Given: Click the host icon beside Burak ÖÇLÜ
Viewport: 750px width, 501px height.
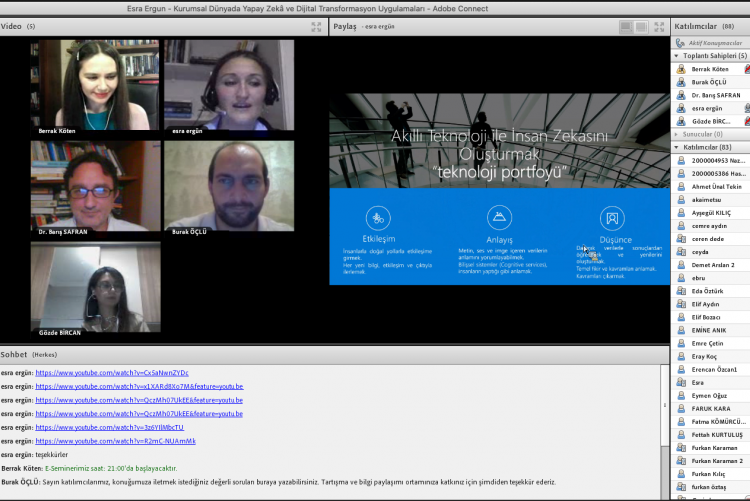Looking at the screenshot, I should 681,82.
